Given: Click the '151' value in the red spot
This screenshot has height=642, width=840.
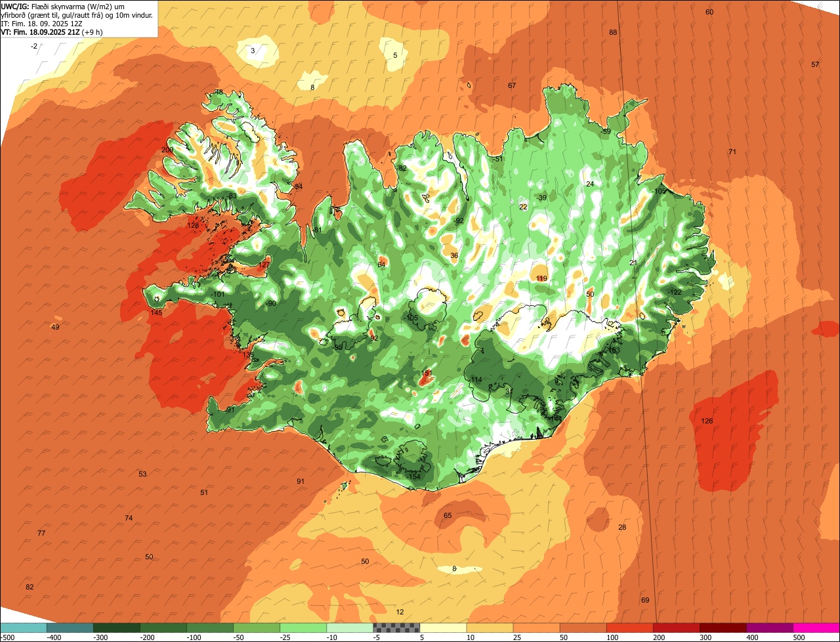Looking at the screenshot, I should [x=426, y=374].
